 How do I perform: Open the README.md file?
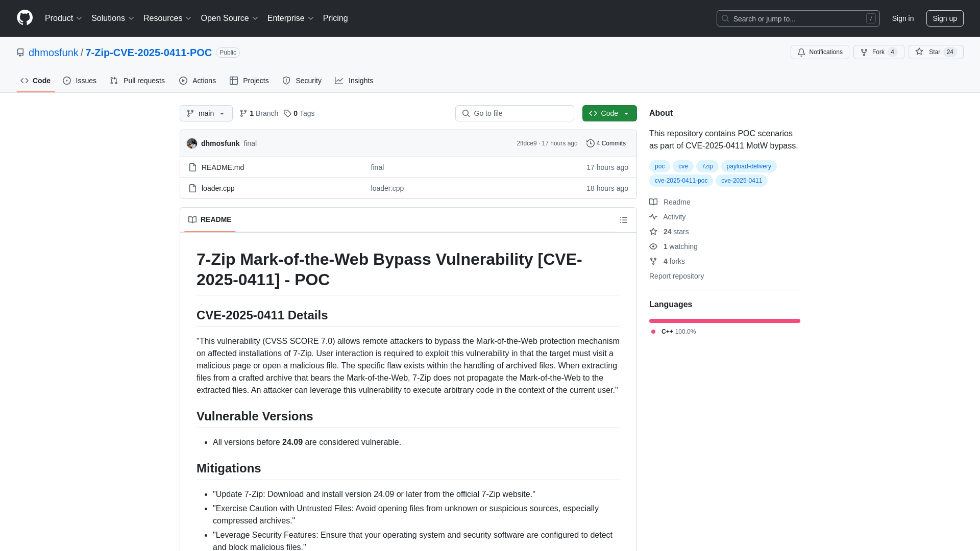(223, 167)
